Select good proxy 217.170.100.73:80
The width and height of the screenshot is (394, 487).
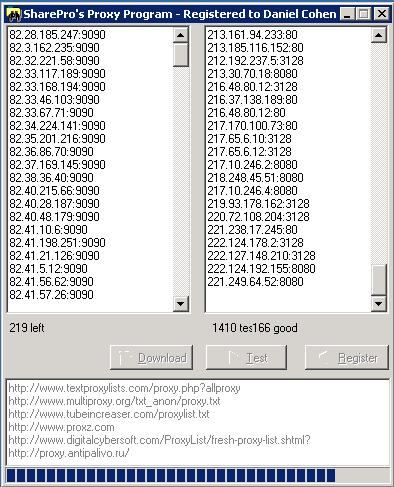(252, 126)
